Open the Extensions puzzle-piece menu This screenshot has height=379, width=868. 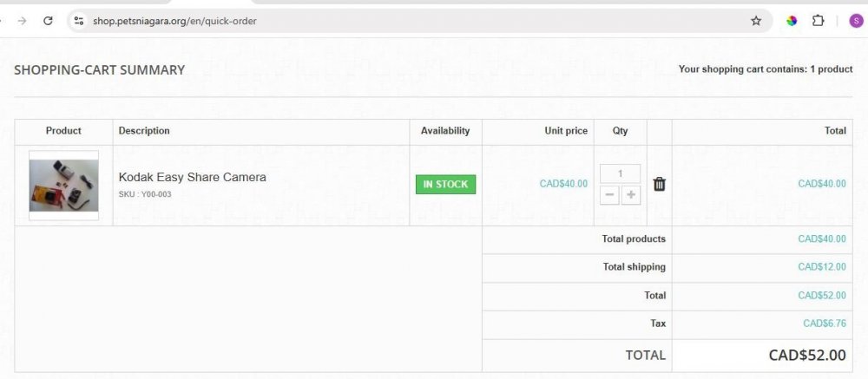[x=819, y=21]
